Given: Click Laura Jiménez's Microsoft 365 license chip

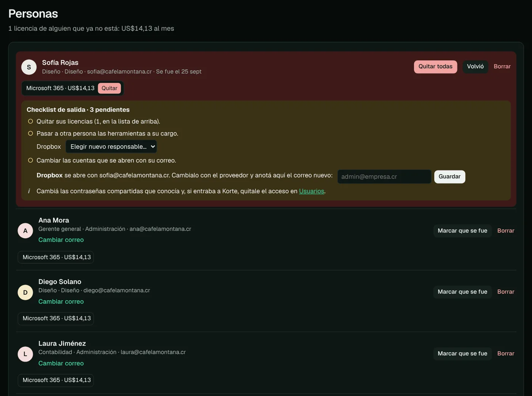Looking at the screenshot, I should point(56,380).
